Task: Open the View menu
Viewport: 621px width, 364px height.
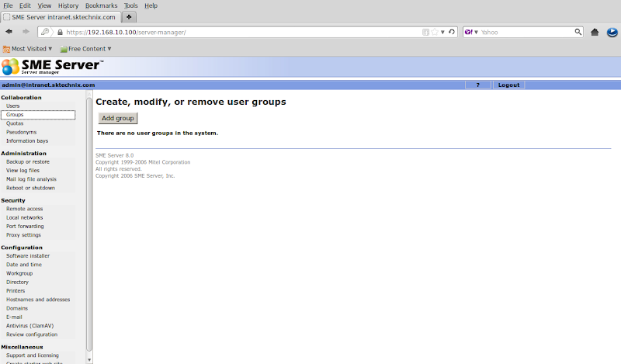Action: [44, 5]
